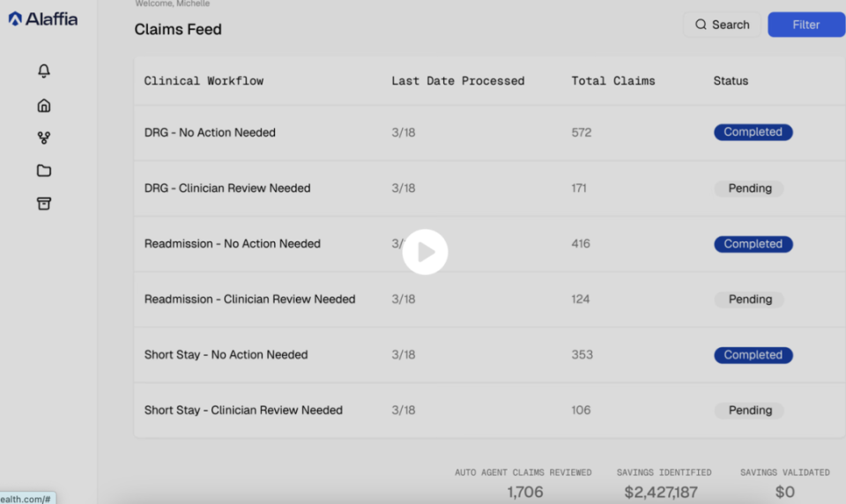Open Short Stay - Clinician Review Needed row
This screenshot has height=504, width=846.
489,410
